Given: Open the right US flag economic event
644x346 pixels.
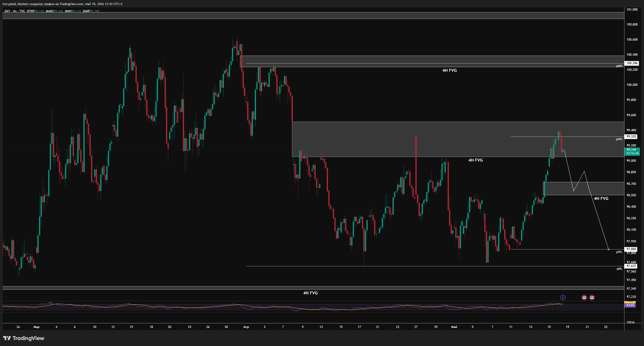Looking at the screenshot, I should (592, 297).
